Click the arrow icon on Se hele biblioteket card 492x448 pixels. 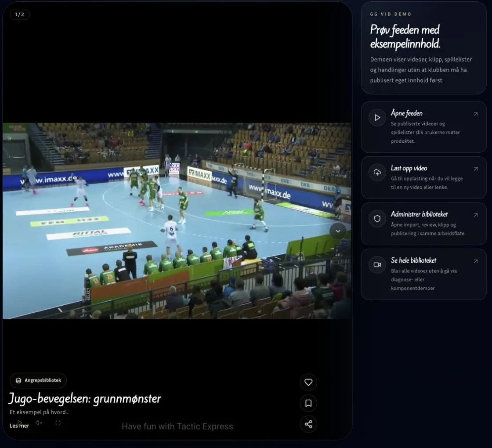coord(476,261)
